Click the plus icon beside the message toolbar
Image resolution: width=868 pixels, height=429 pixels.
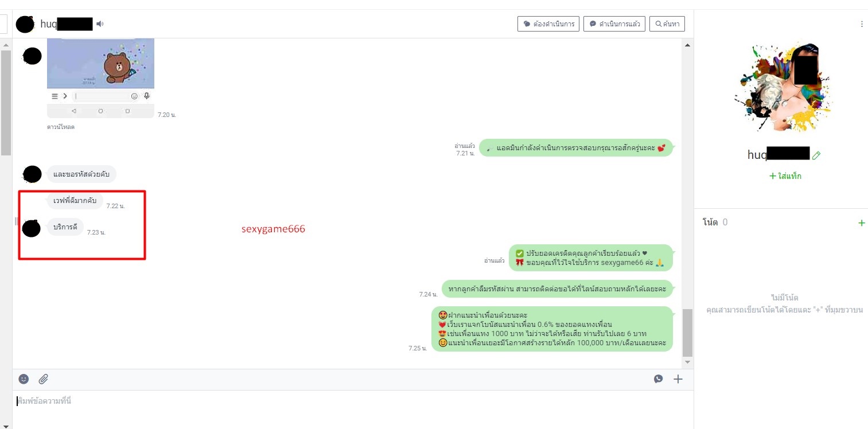pos(678,379)
